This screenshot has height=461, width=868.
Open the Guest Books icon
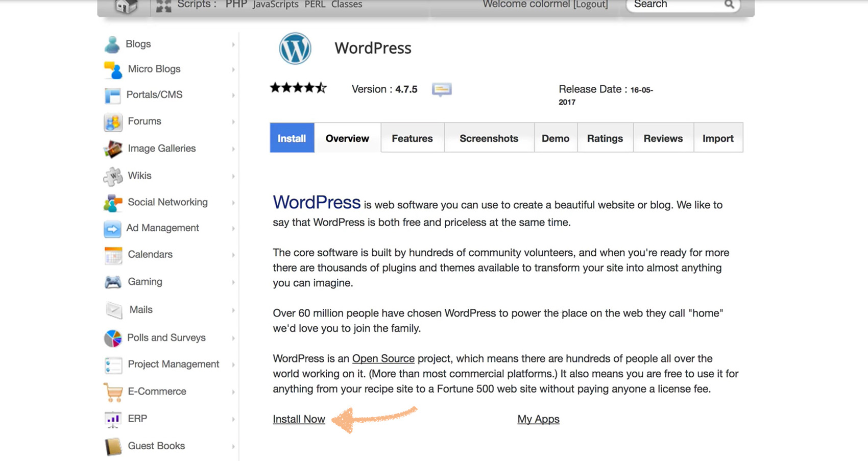coord(113,447)
